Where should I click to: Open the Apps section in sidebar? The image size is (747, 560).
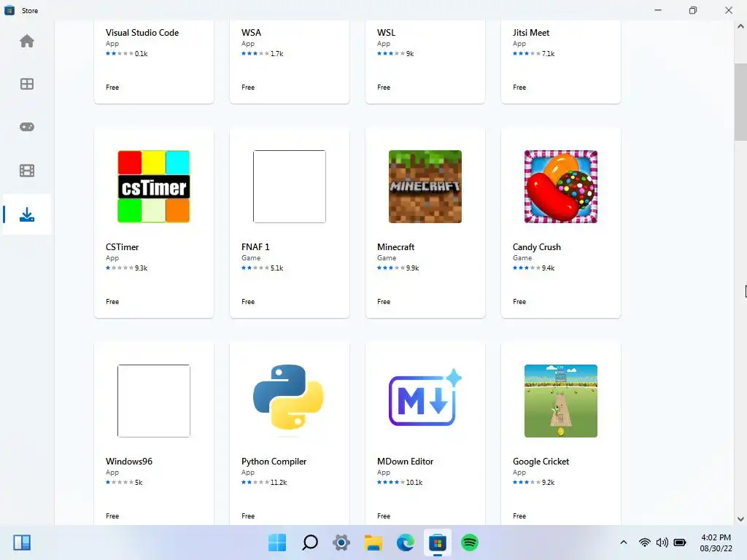(27, 84)
